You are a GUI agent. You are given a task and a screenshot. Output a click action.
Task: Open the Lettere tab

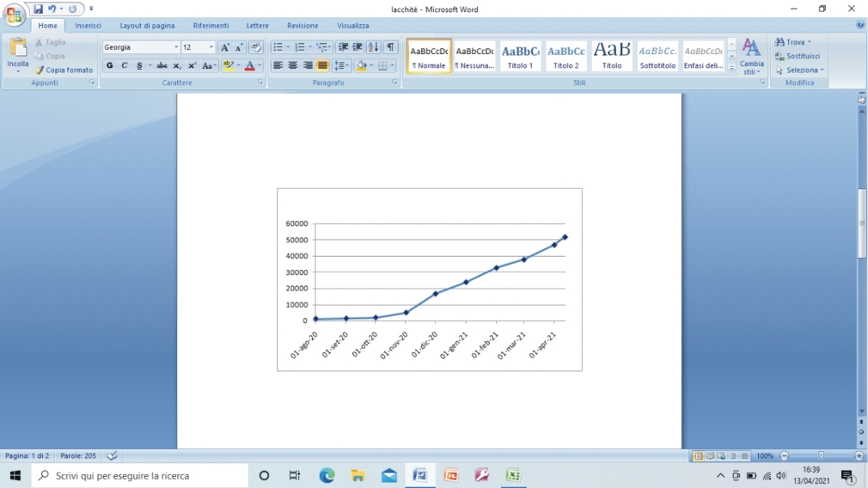pos(258,26)
